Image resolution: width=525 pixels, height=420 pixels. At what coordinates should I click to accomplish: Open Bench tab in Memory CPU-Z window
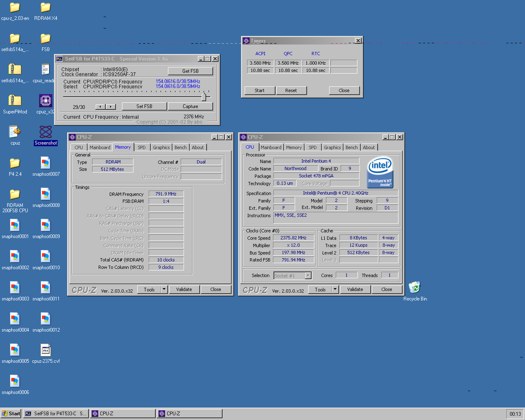click(x=180, y=147)
